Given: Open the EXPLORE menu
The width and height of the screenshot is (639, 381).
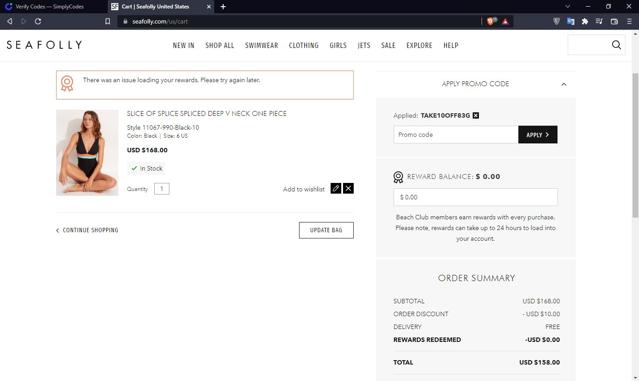Looking at the screenshot, I should 419,45.
